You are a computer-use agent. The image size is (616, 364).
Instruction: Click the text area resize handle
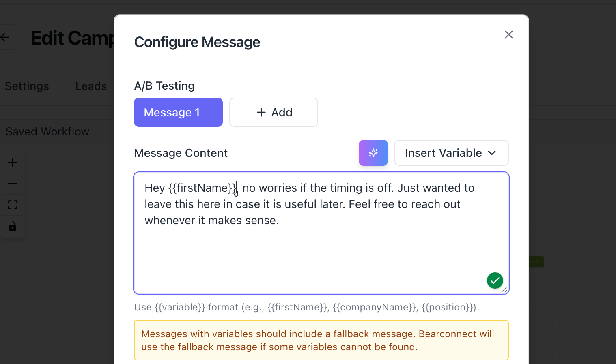point(504,289)
